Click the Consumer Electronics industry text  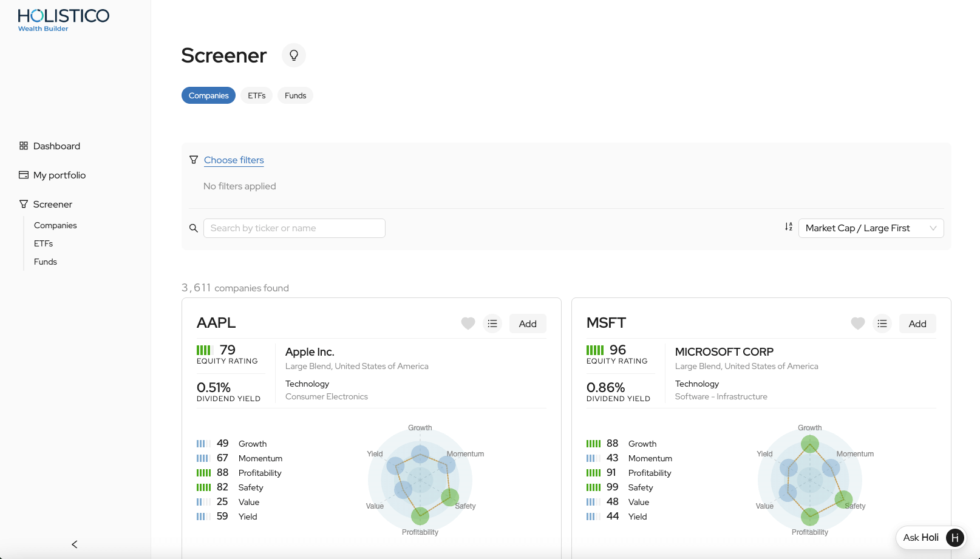pos(327,396)
